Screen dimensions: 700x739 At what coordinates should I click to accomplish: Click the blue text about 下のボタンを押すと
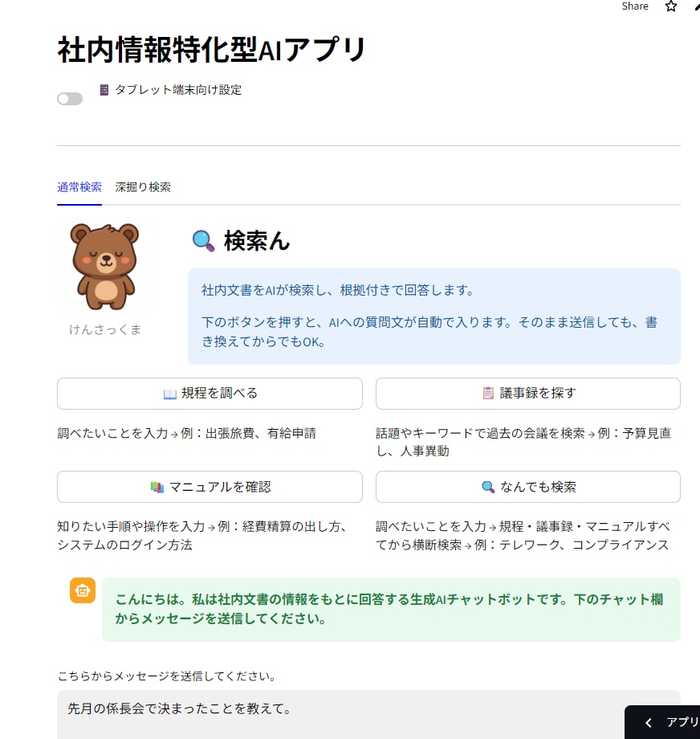429,332
